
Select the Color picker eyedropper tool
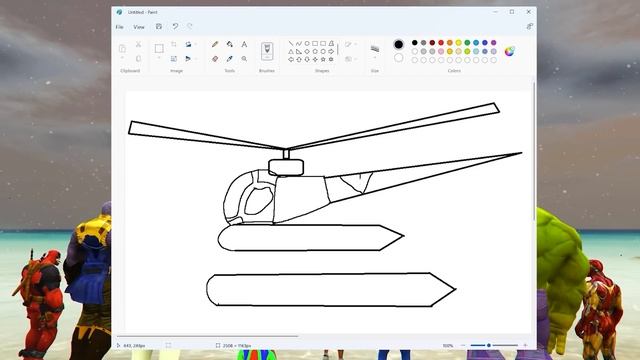coord(230,59)
